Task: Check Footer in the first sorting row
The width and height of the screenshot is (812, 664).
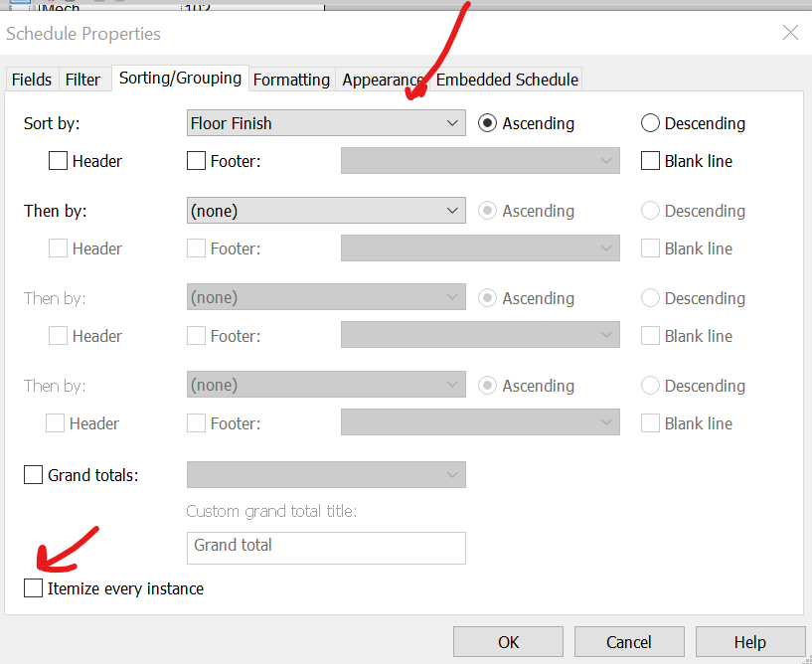Action: (x=196, y=160)
